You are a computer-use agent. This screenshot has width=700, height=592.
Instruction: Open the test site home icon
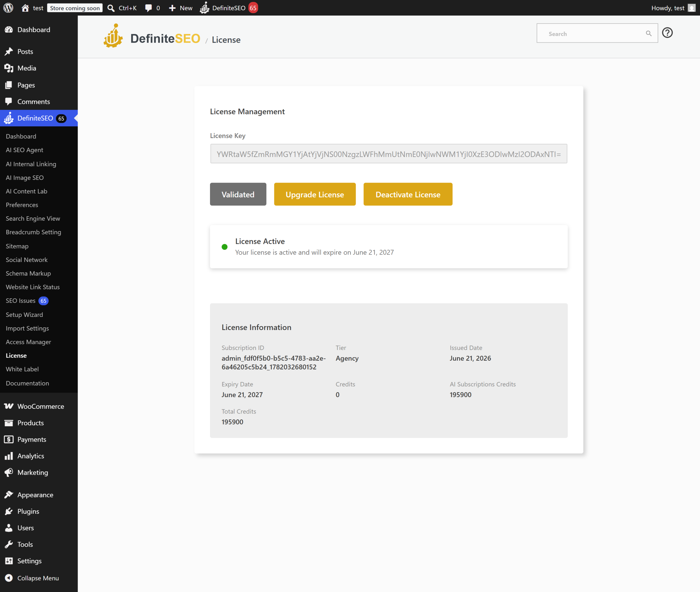25,8
